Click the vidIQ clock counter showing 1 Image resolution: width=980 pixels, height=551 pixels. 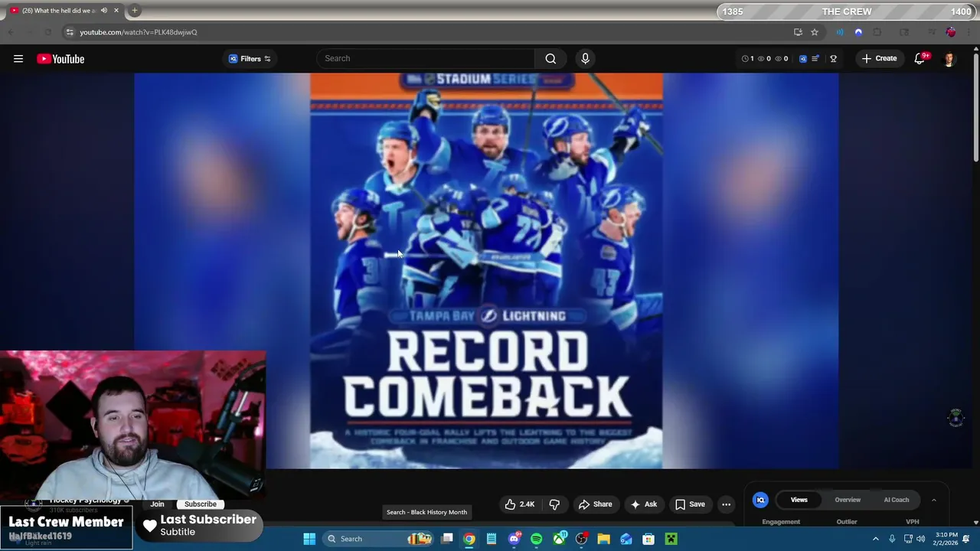coord(748,59)
